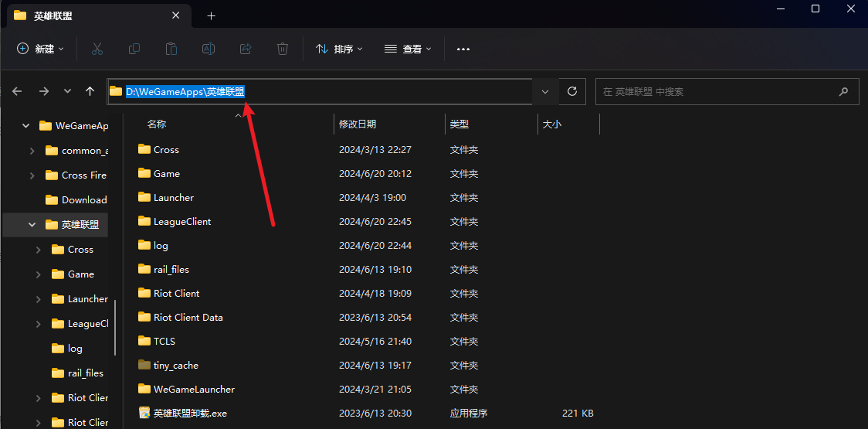The width and height of the screenshot is (868, 429).
Task: Select Cross Fire folder in sidebar
Action: click(84, 175)
